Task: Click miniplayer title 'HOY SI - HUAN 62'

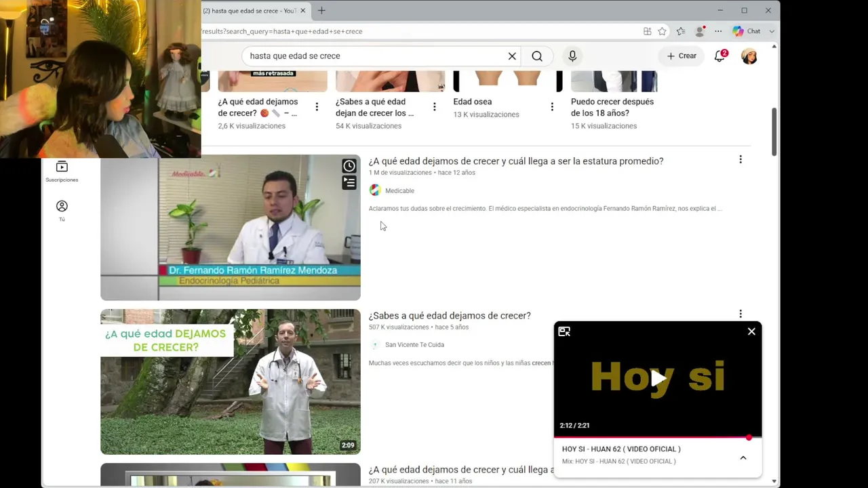Action: coord(621,449)
